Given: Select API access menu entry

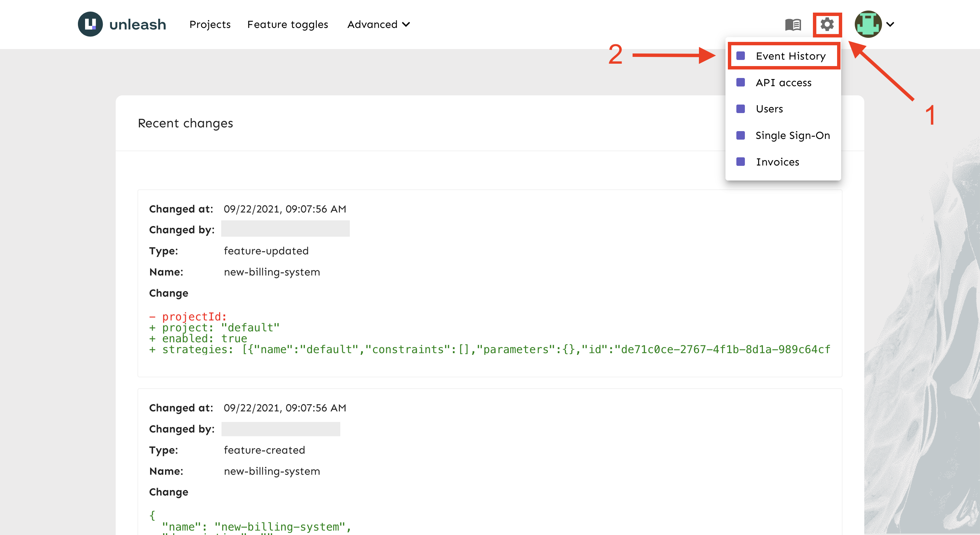Looking at the screenshot, I should (x=783, y=83).
